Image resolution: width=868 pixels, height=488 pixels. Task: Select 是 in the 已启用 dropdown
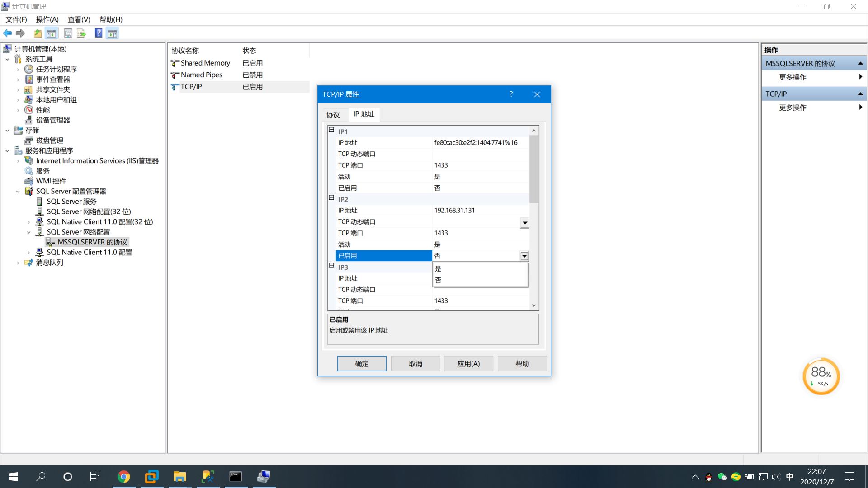(437, 269)
